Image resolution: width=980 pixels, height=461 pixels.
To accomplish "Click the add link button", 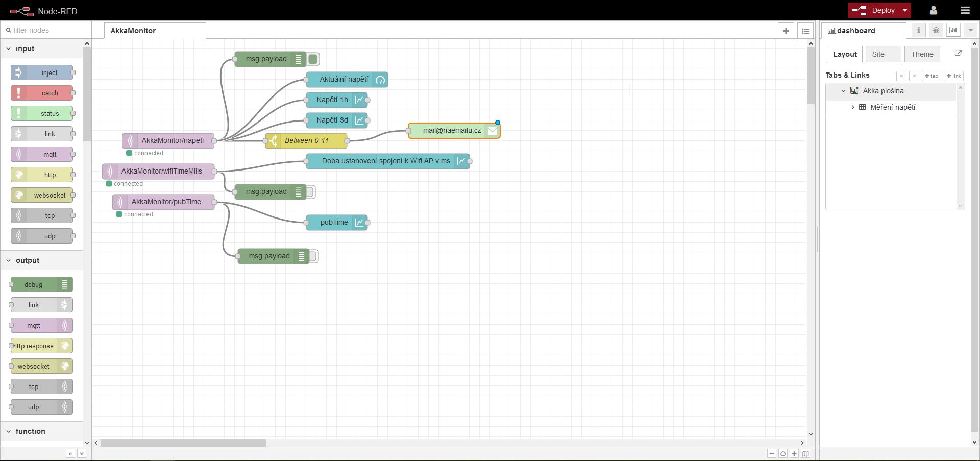I will 953,76.
